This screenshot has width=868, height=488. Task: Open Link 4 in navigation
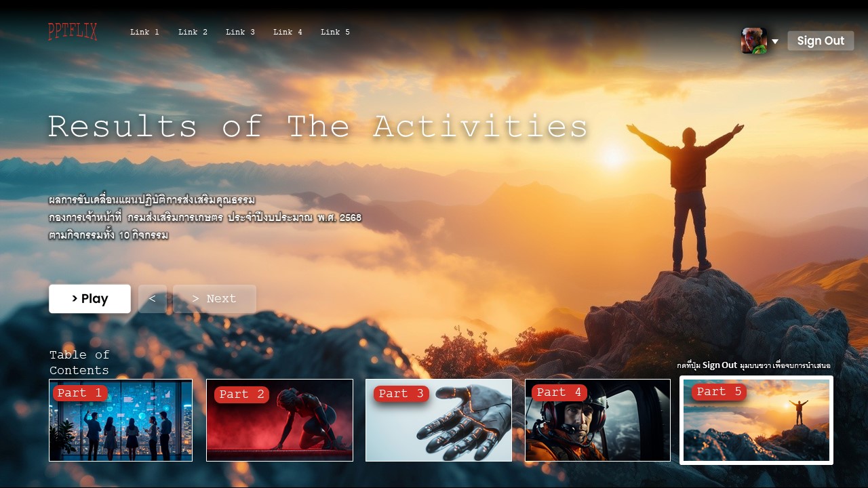click(288, 32)
